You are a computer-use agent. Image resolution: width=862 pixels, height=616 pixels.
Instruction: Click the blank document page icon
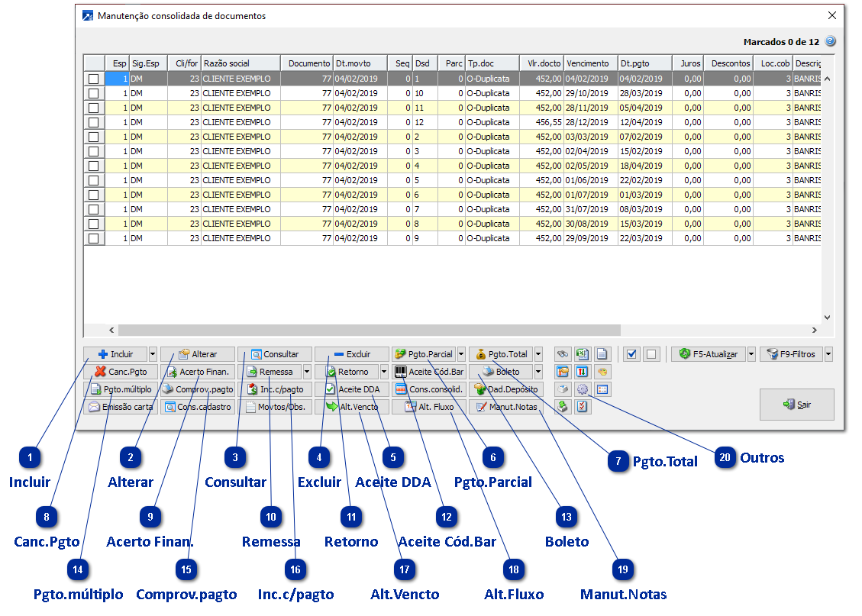602,354
